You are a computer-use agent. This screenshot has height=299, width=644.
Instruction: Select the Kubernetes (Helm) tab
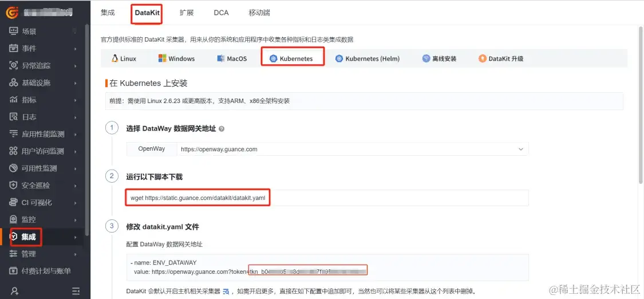coord(367,58)
